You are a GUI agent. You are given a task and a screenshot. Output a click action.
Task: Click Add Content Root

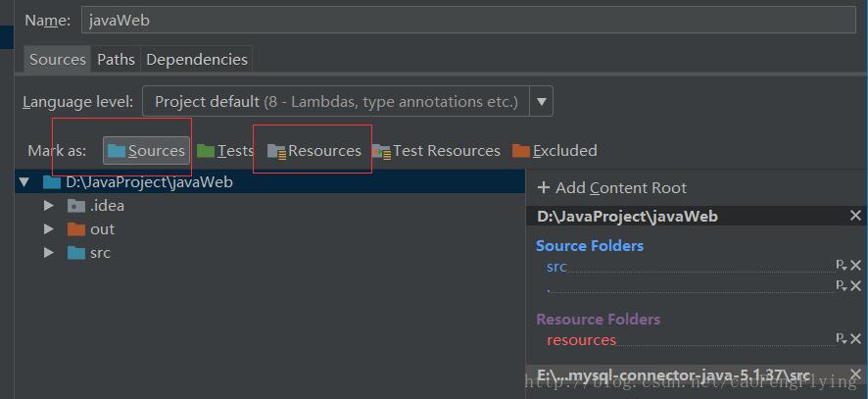612,188
